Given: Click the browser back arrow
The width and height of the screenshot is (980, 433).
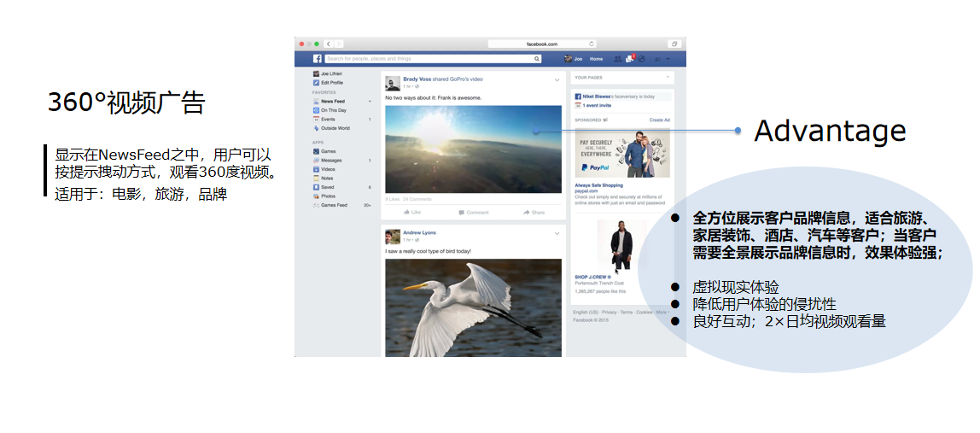Looking at the screenshot, I should coord(329,44).
